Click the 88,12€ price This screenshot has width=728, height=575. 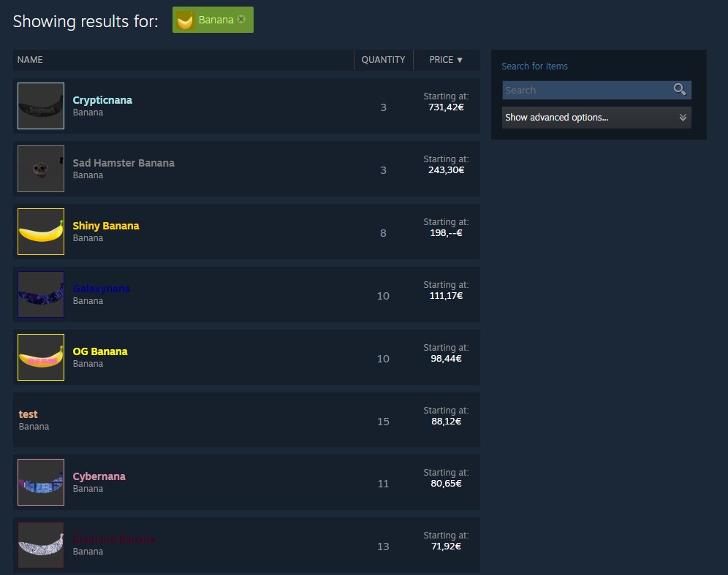[x=446, y=422]
